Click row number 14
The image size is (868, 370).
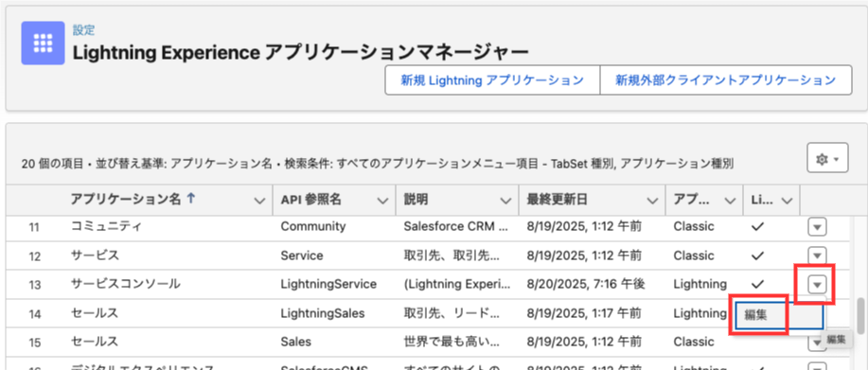pyautogui.click(x=34, y=313)
